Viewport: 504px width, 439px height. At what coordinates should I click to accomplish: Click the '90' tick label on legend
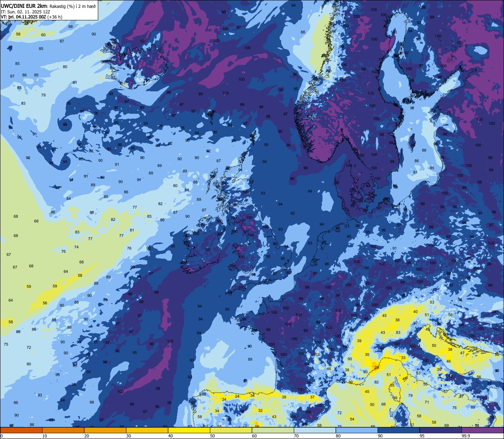[380, 436]
